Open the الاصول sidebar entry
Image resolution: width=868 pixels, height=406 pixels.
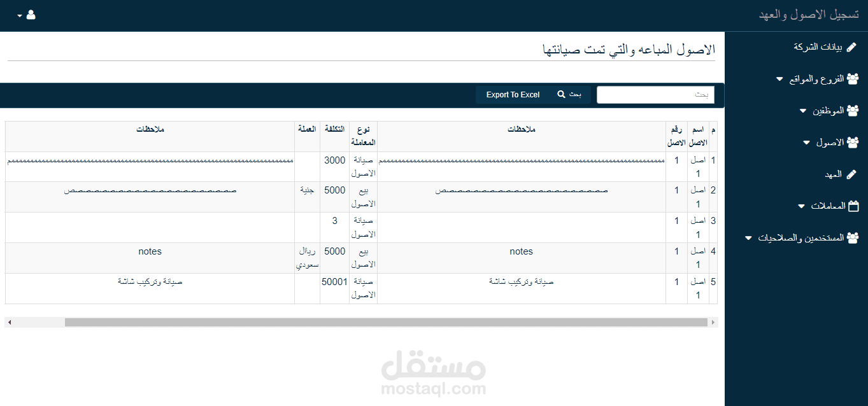coord(830,143)
